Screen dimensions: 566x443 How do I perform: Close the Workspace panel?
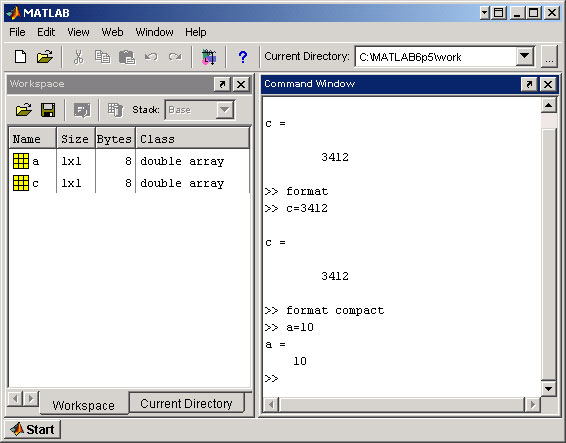click(241, 84)
